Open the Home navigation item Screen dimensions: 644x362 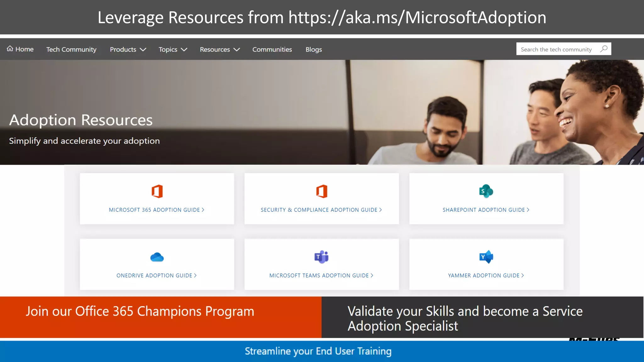[x=20, y=49]
